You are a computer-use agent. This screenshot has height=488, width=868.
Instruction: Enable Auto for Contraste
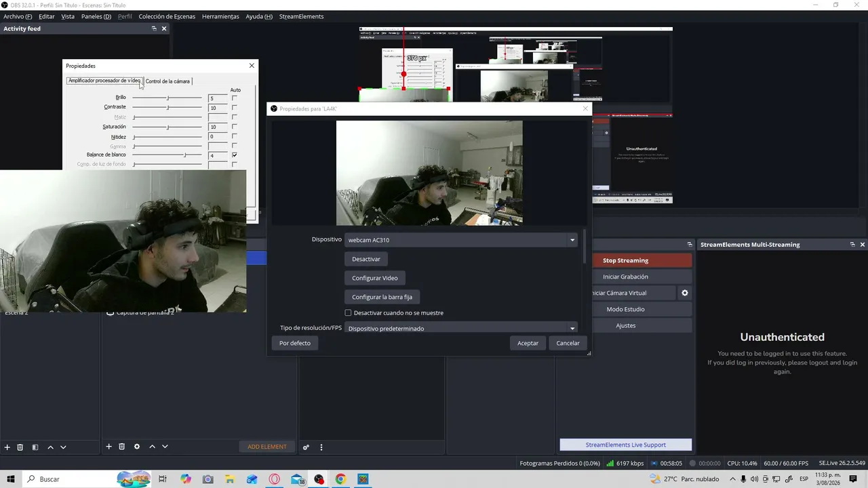coord(235,108)
